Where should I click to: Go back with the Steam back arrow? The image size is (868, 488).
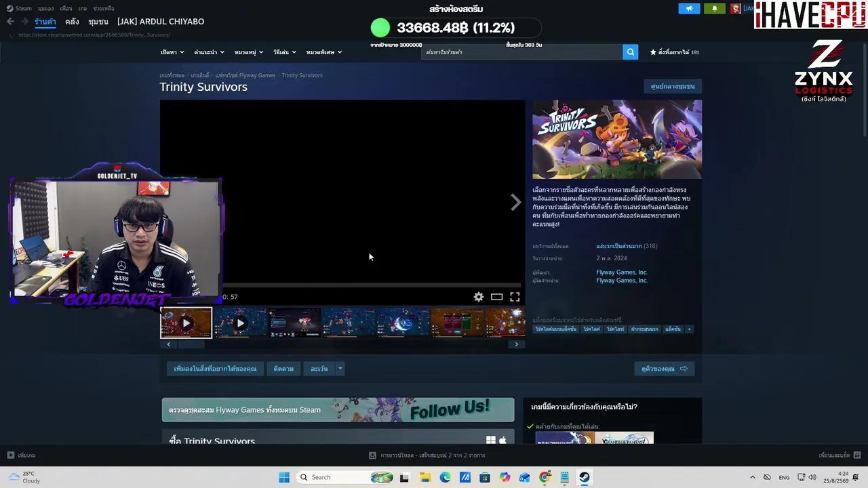(x=10, y=22)
